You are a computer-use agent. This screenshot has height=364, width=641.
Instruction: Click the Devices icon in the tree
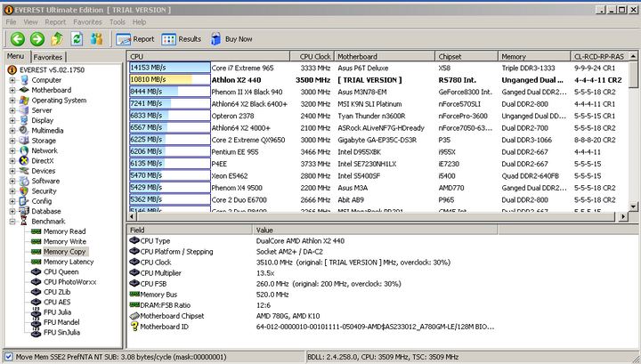pyautogui.click(x=24, y=171)
